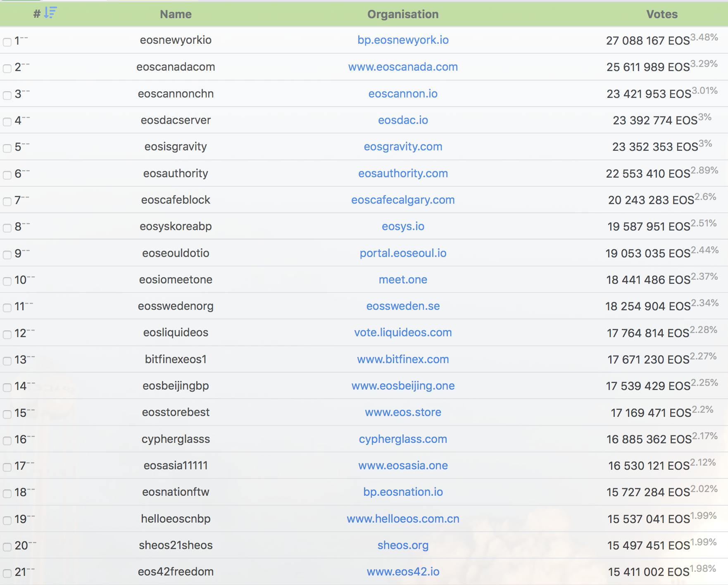The width and height of the screenshot is (728, 585).
Task: Follow www.bitfinex.com link
Action: 403,359
